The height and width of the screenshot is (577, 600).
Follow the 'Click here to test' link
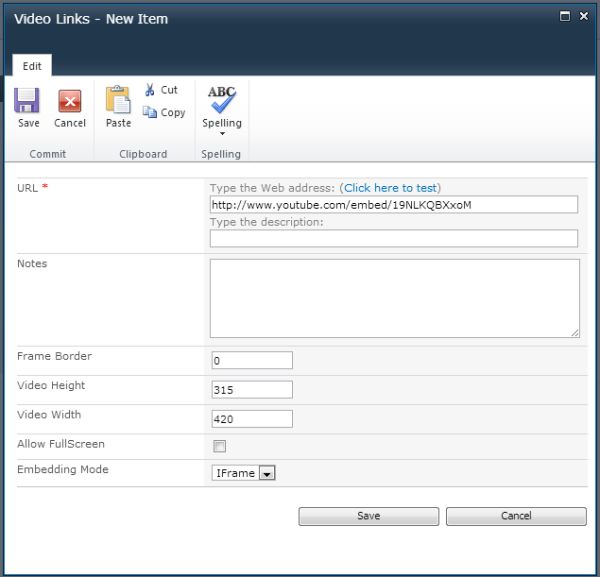point(390,188)
